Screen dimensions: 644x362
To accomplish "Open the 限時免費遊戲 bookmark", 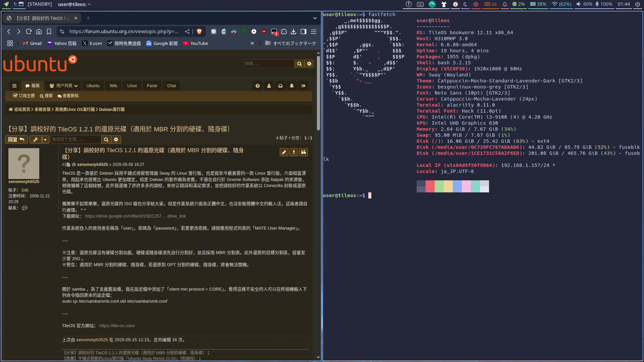I will 124,43.
